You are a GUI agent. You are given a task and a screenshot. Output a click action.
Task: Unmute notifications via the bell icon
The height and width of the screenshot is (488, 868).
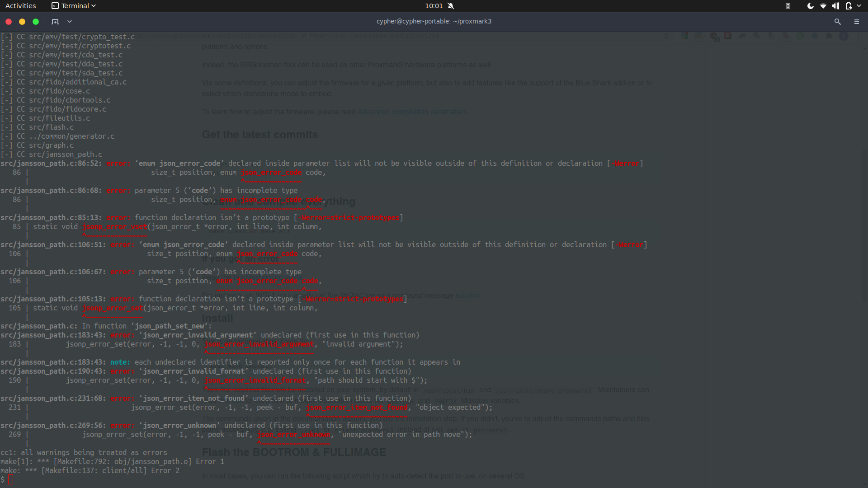point(451,6)
